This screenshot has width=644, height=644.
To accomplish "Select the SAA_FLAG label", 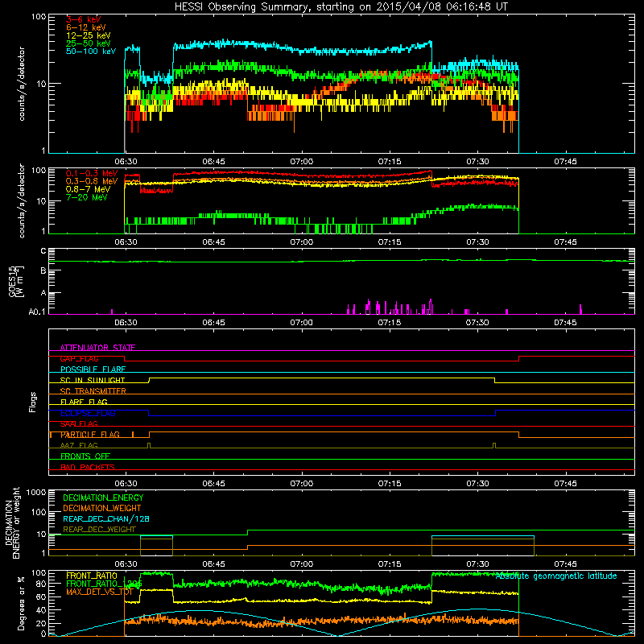I will click(x=79, y=423).
